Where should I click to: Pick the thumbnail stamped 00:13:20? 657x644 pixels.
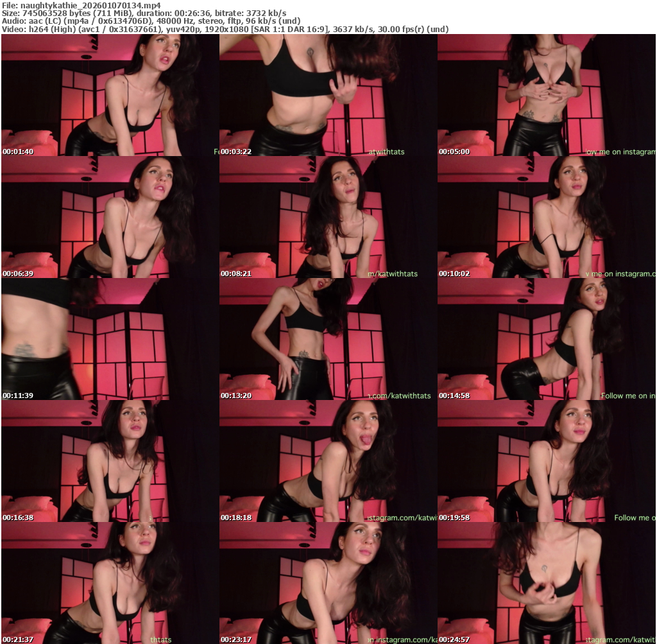[328, 339]
